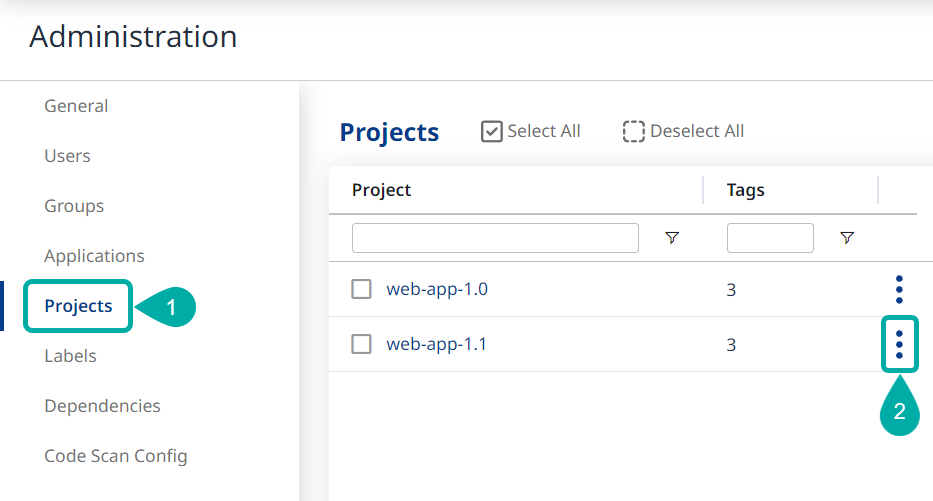
Task: Open Labels in the sidebar
Action: point(70,356)
